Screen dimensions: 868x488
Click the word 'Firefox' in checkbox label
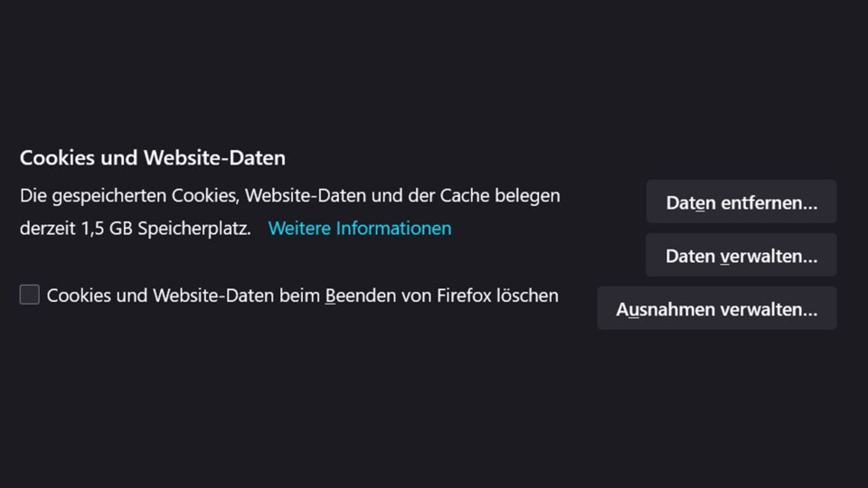(x=464, y=296)
